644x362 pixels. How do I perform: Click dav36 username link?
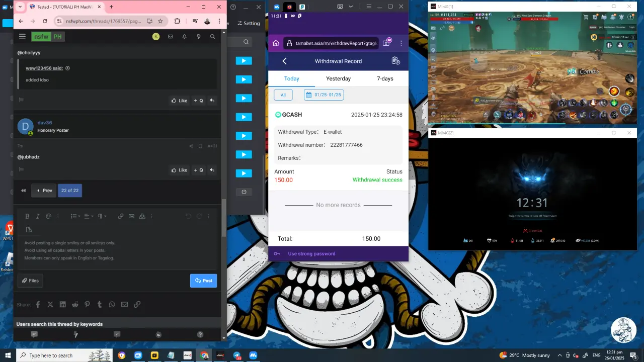click(45, 123)
